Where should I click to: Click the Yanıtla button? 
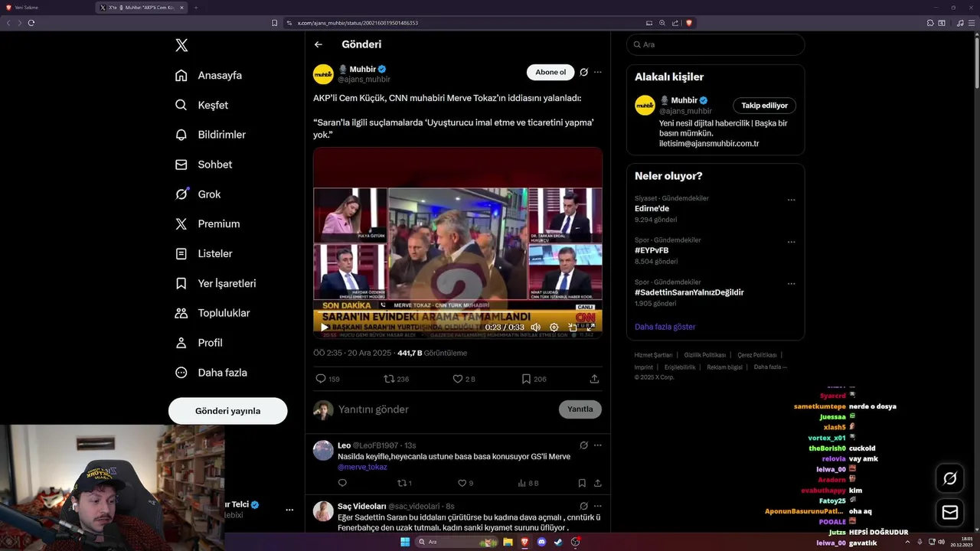(x=580, y=409)
